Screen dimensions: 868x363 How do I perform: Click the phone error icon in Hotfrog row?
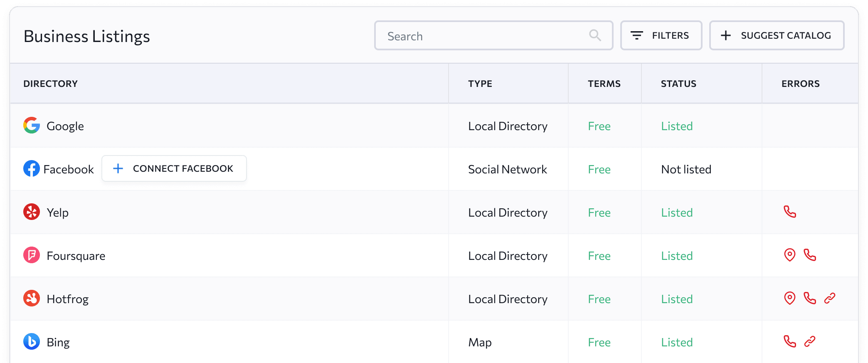click(810, 298)
